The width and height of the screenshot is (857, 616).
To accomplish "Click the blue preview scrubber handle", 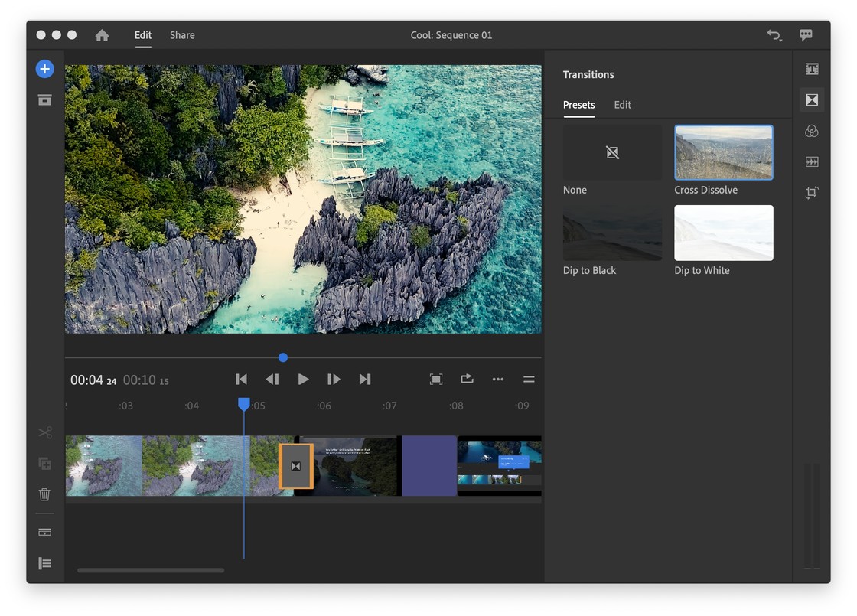I will click(x=282, y=357).
